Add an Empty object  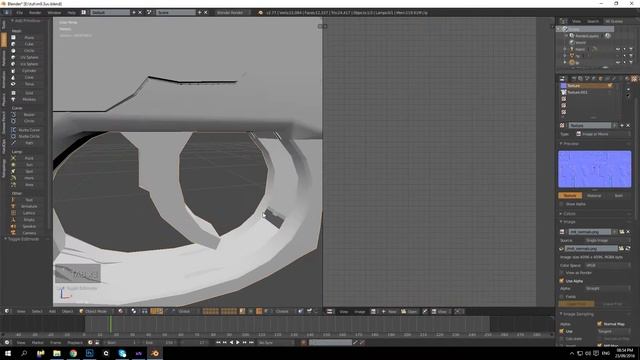click(x=27, y=220)
